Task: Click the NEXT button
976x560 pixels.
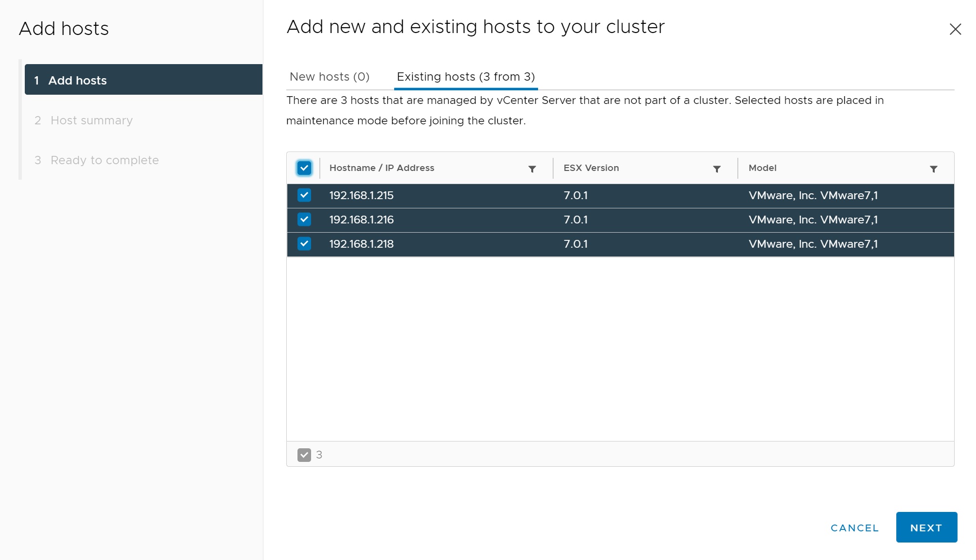Action: click(926, 527)
